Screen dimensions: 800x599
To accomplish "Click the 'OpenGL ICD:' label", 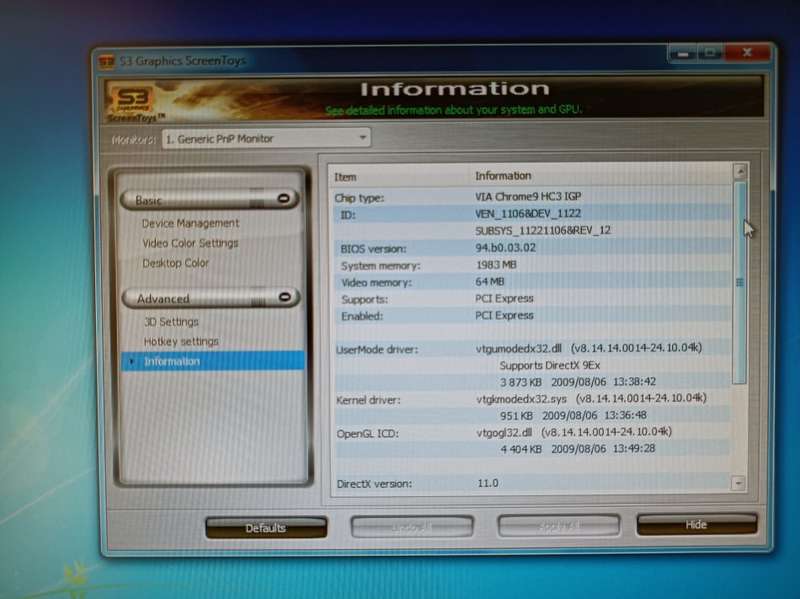I will pos(367,434).
